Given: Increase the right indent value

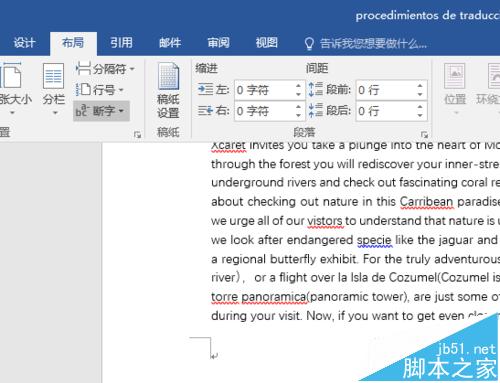Looking at the screenshot, I should coord(299,107).
